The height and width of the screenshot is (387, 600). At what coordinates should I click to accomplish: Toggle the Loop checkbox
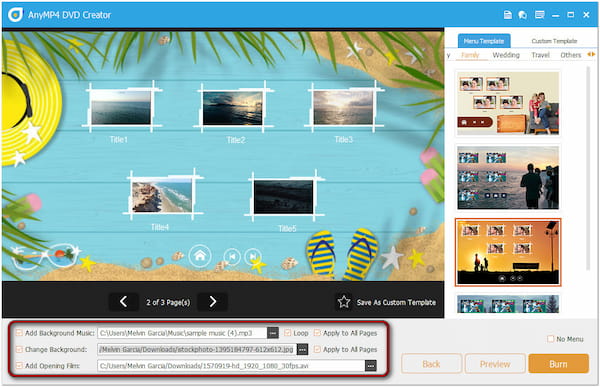pyautogui.click(x=287, y=333)
